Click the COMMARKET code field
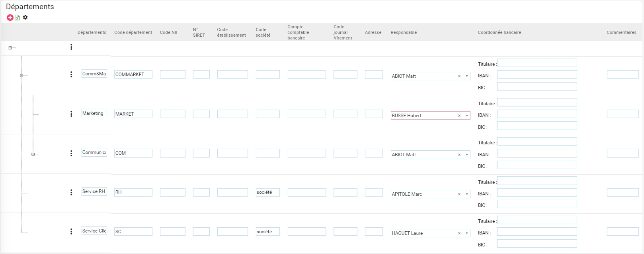This screenshot has height=254, width=644. [133, 75]
